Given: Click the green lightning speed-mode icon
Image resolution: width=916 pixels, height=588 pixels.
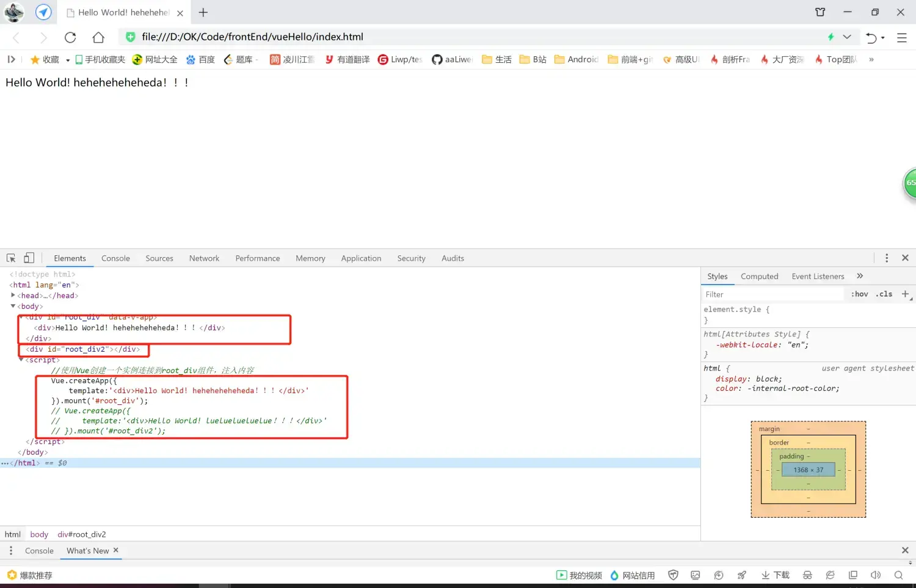Looking at the screenshot, I should click(831, 37).
